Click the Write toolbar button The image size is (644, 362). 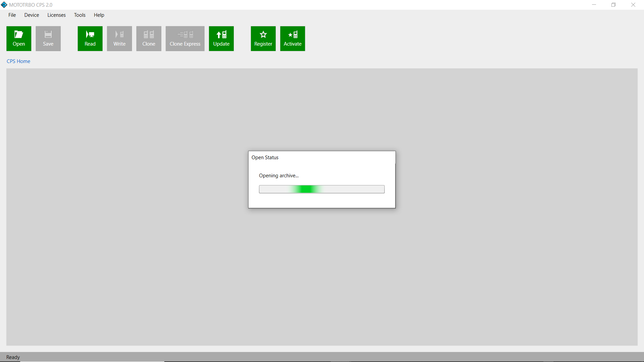coord(119,39)
